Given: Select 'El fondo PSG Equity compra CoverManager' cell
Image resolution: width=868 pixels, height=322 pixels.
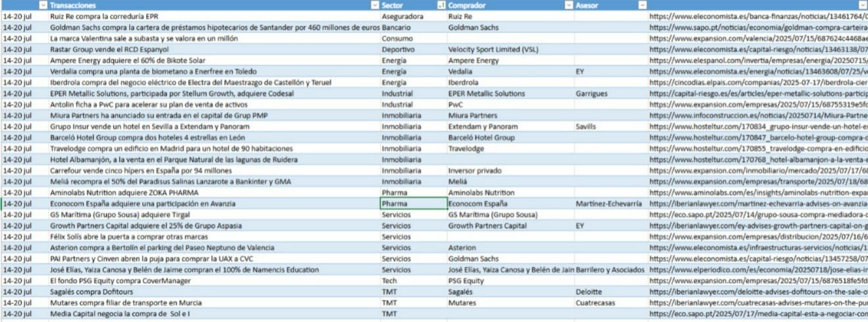Looking at the screenshot, I should (x=215, y=281).
